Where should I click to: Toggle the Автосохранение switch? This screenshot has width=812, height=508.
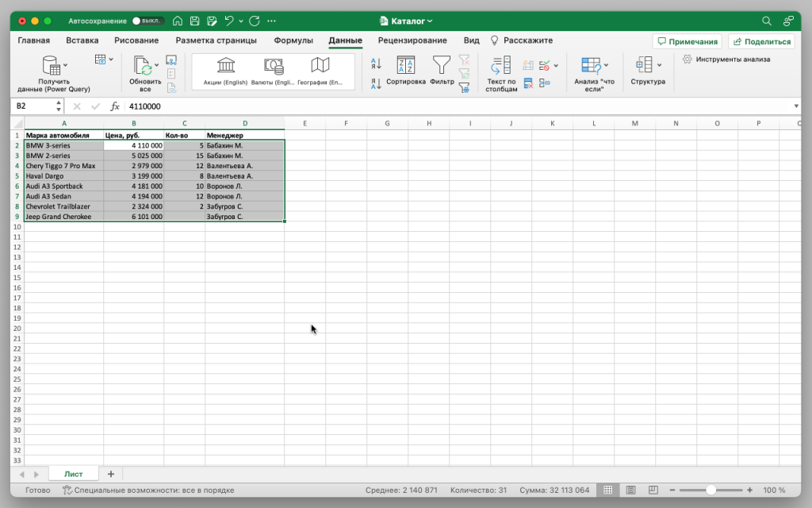[x=148, y=21]
